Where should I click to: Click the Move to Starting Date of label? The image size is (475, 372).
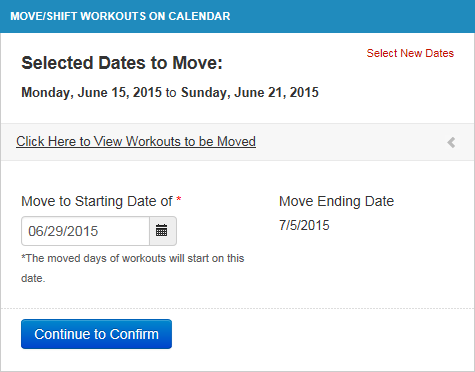(x=97, y=201)
